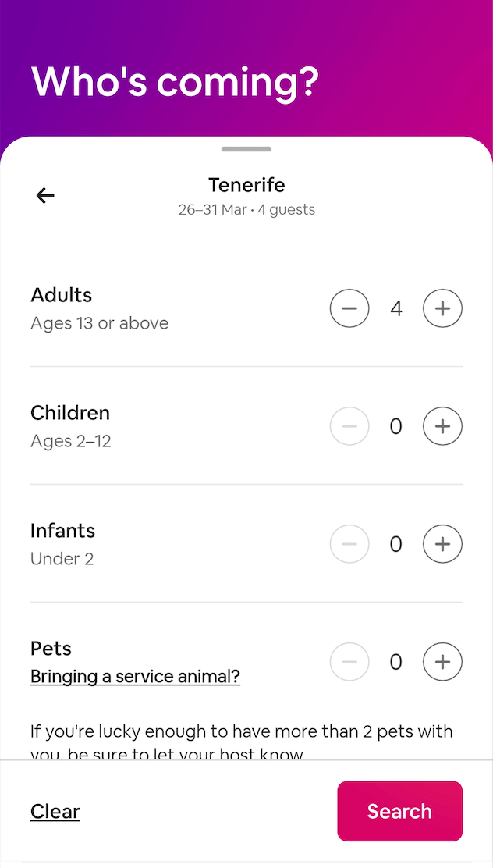
Task: Select the Adults row label
Action: pos(62,295)
